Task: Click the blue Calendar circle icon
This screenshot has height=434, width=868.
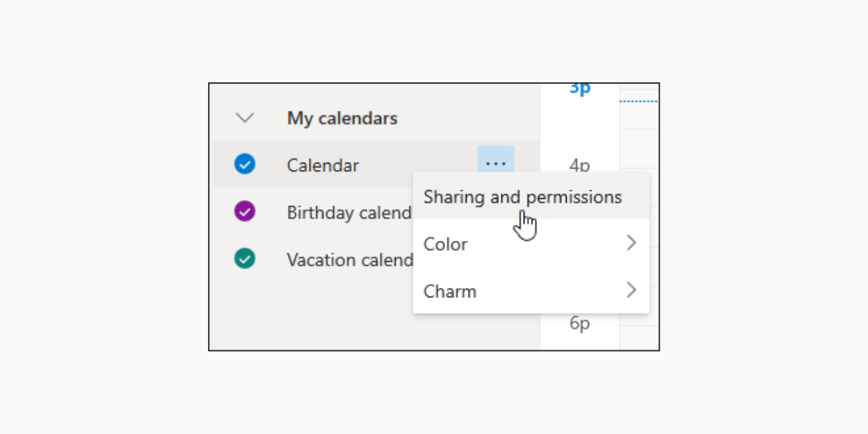Action: (x=245, y=165)
